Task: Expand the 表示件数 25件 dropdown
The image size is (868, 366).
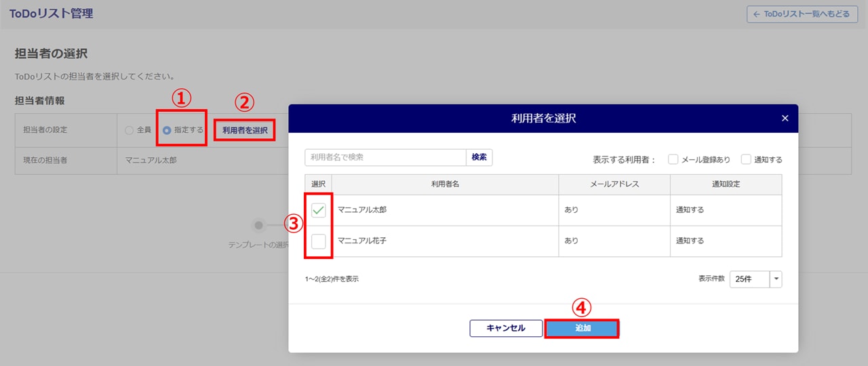Action: pyautogui.click(x=776, y=279)
